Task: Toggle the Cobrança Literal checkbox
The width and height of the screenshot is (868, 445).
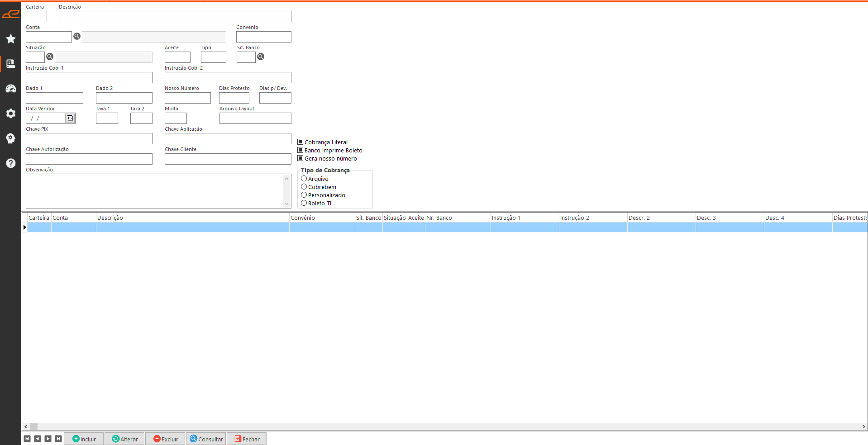Action: coord(300,142)
